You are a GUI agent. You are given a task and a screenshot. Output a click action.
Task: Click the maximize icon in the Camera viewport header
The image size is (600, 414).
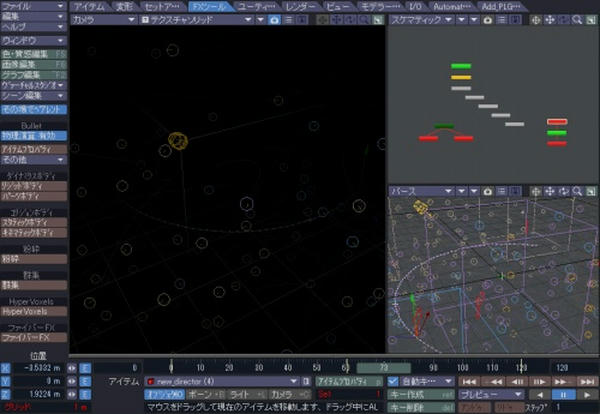click(x=378, y=20)
